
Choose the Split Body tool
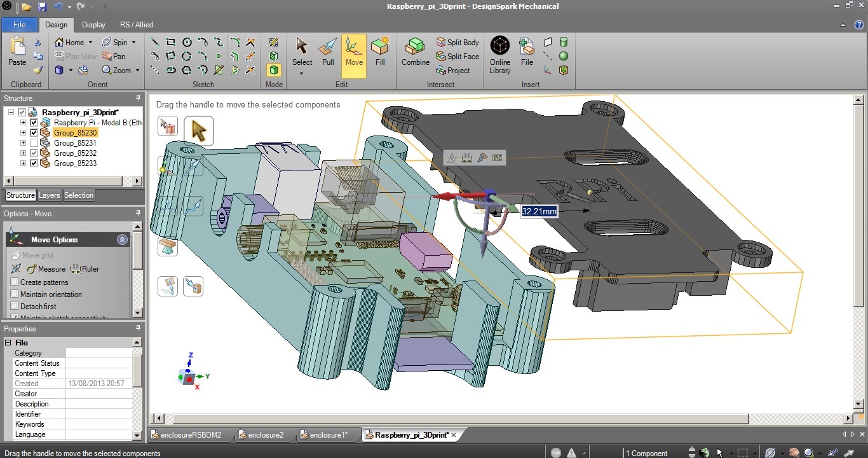458,43
